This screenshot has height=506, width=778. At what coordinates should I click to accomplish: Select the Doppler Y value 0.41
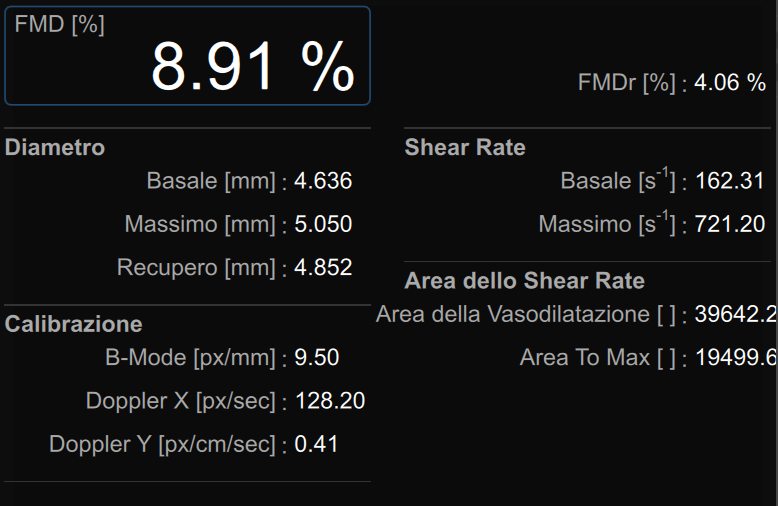tap(316, 444)
